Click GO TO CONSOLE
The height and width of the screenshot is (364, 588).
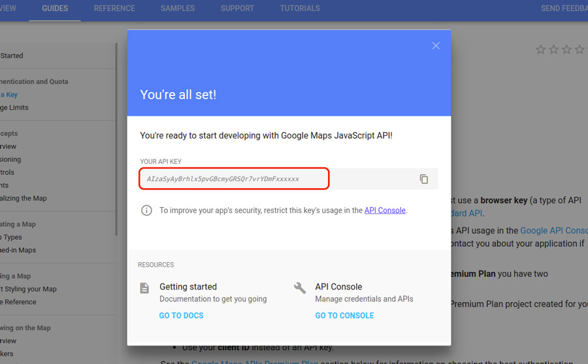coord(344,316)
